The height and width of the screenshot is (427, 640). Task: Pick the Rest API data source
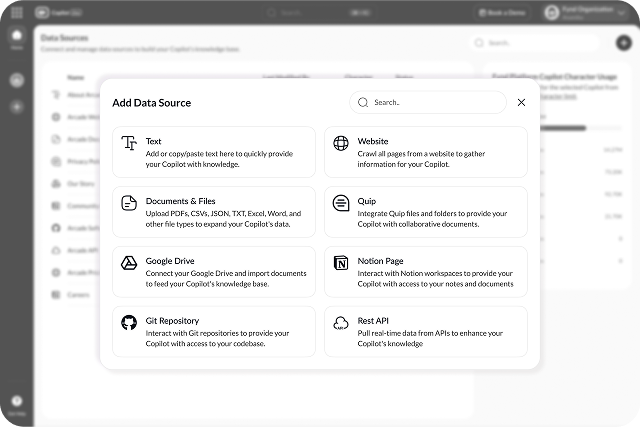[426, 331]
